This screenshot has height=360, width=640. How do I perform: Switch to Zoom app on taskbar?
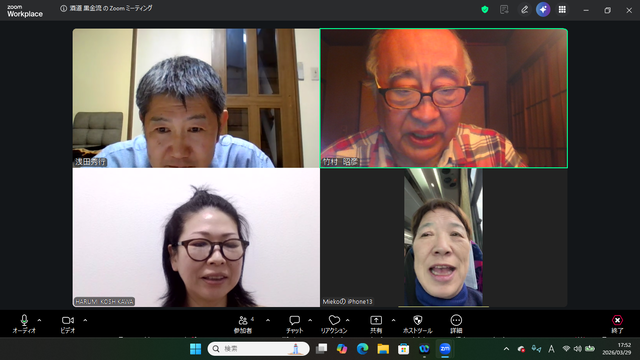pos(445,349)
